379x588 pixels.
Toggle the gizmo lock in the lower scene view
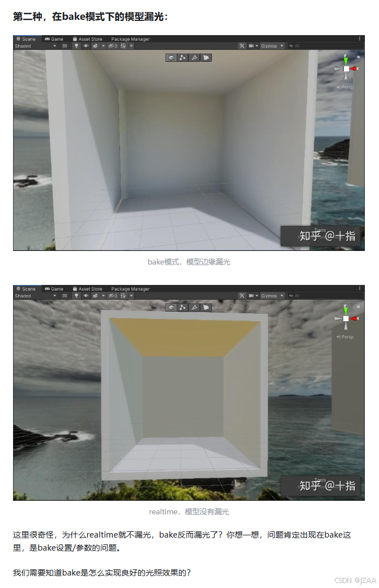click(x=359, y=306)
